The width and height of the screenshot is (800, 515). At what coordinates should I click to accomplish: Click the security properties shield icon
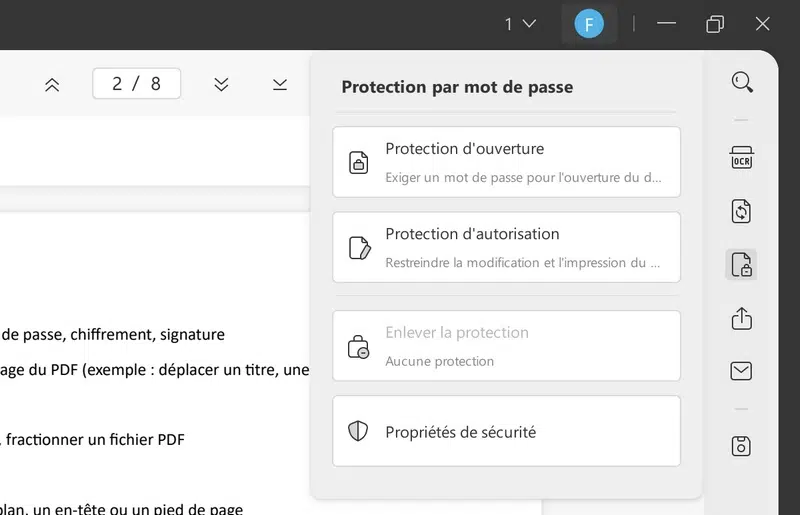(359, 431)
